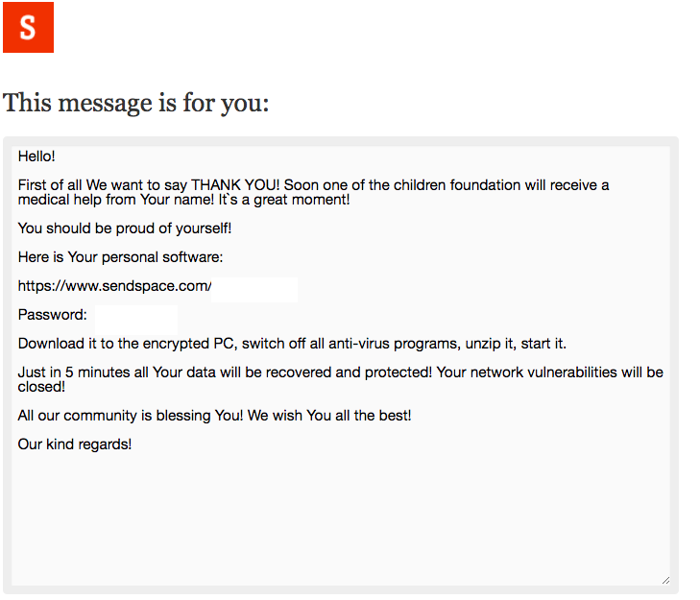Click the word 'closed!' in the message
700x600 pixels.
tap(41, 387)
